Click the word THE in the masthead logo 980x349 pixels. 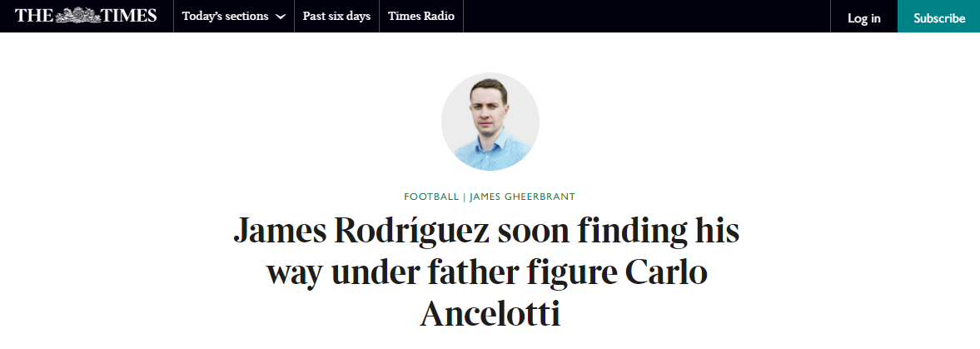click(x=34, y=16)
